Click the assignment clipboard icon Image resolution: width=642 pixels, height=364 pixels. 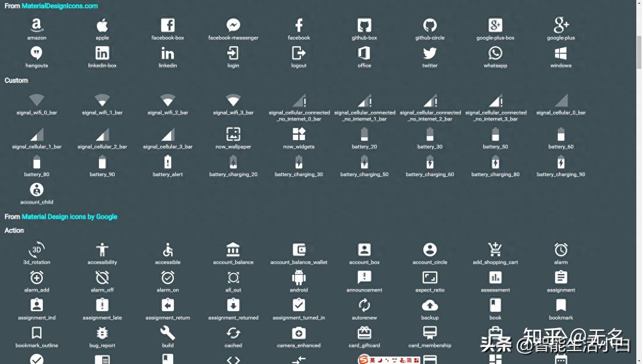(x=561, y=277)
